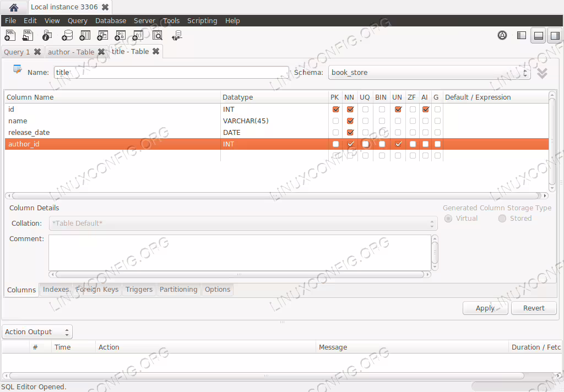
Task: Open the Schema book_store dropdown
Action: (429, 73)
